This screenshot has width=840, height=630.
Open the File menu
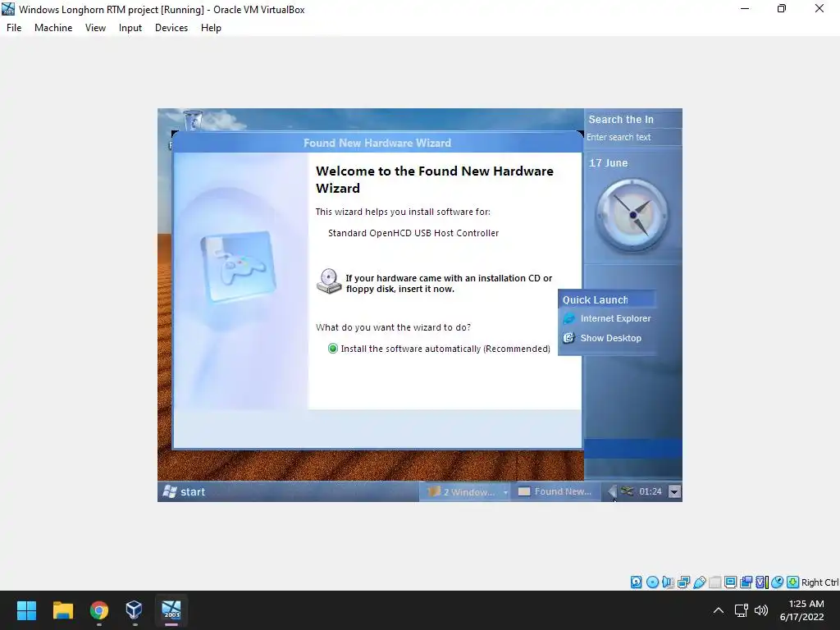click(x=14, y=28)
